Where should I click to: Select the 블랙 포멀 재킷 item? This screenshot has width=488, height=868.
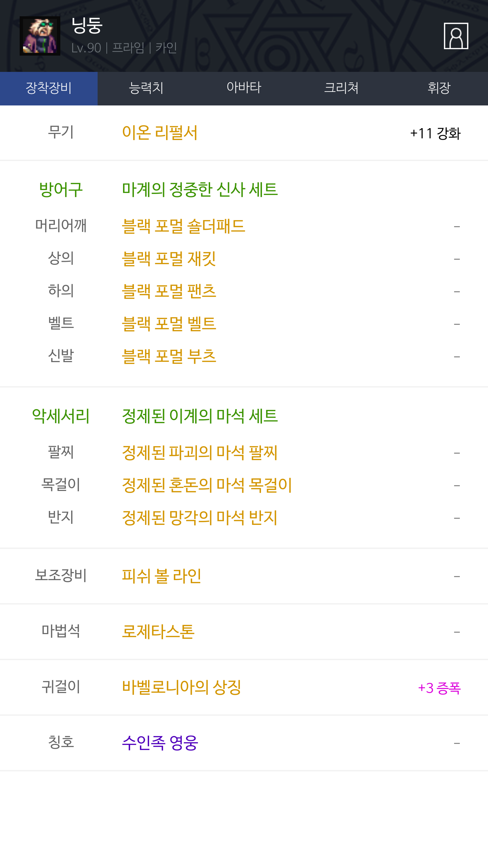169,259
